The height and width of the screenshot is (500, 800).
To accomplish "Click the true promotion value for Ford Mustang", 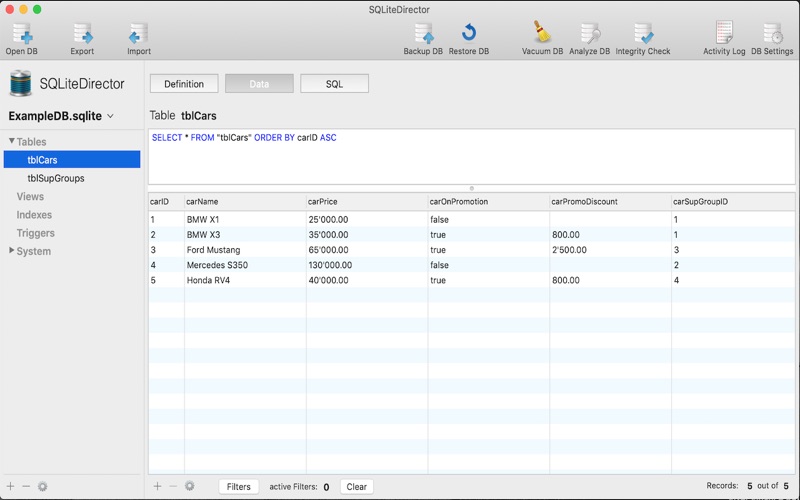I will [x=489, y=250].
